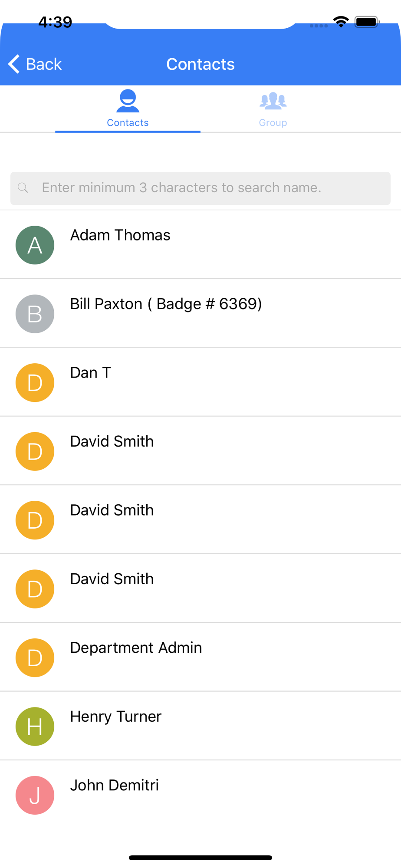Tap Dan T's orange avatar
The image size is (401, 868).
35,383
